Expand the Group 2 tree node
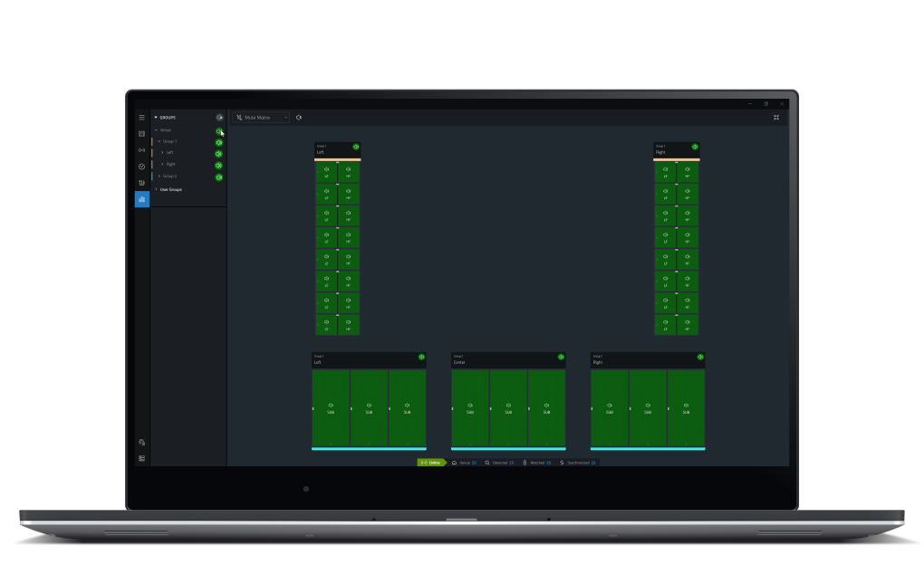924x565 pixels. coord(159,177)
